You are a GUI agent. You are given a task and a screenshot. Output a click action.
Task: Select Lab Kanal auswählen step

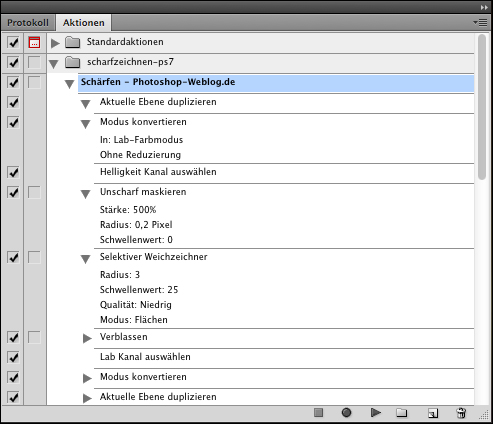(284, 358)
